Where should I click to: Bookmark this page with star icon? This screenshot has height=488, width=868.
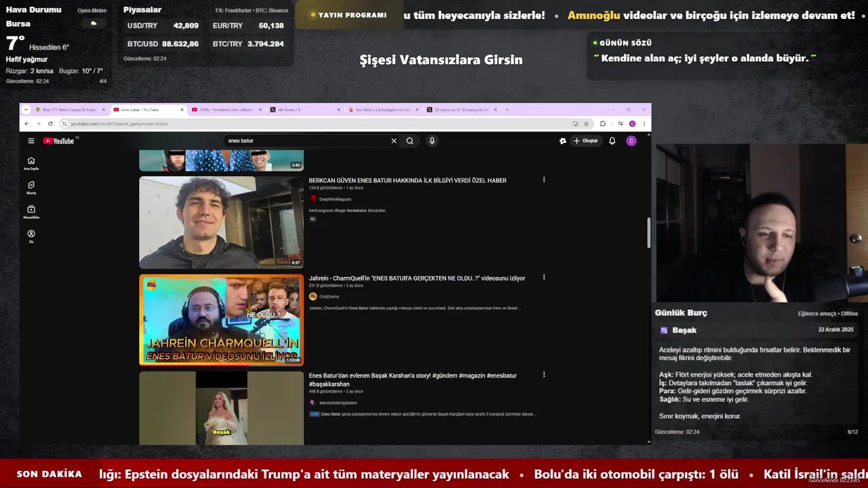click(586, 123)
